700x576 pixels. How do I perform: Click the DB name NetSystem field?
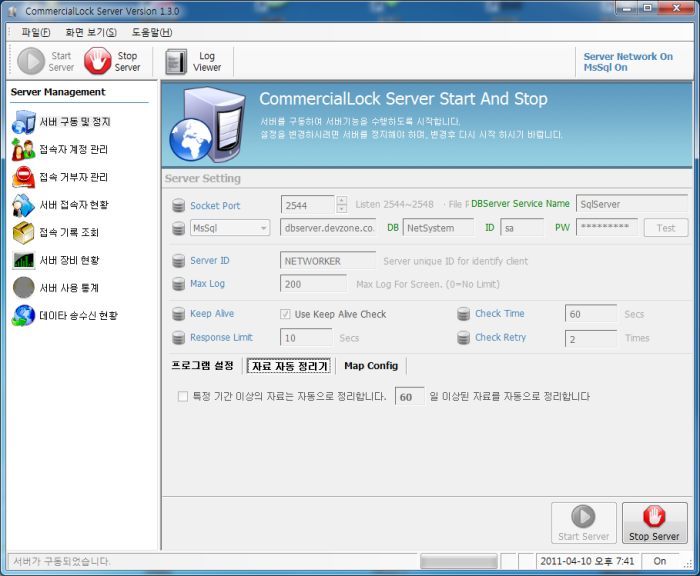438,228
